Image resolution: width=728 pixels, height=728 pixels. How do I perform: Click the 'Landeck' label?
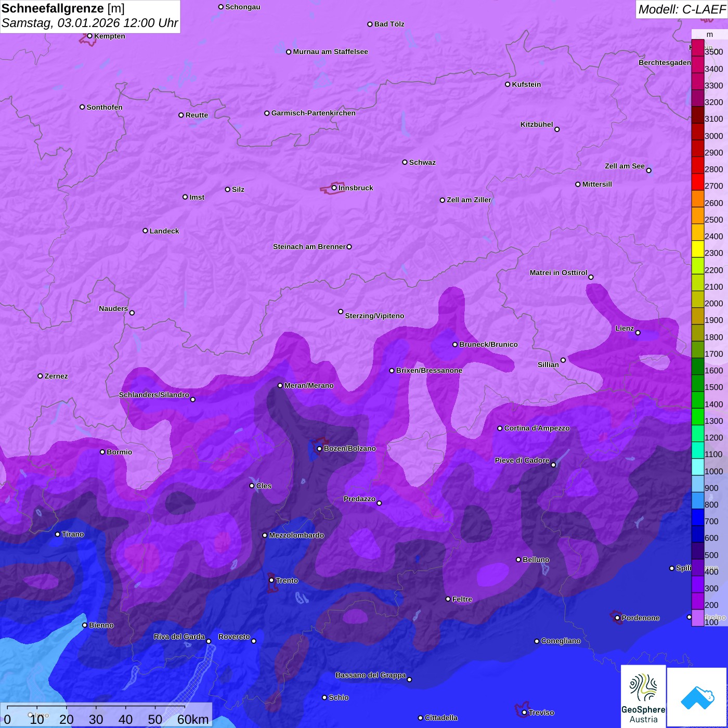(x=164, y=231)
